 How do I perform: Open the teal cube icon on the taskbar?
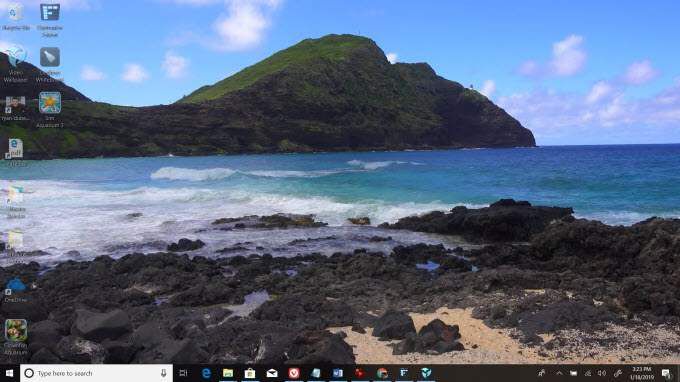(x=426, y=373)
